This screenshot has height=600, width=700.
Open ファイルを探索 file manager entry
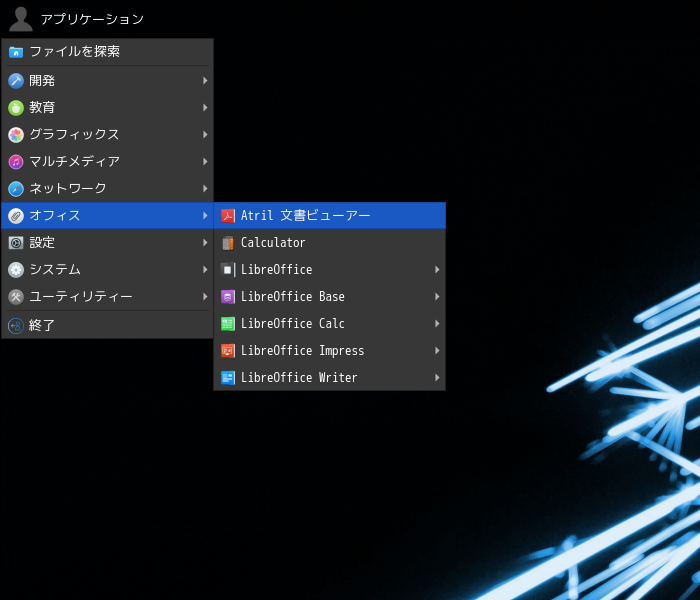(x=107, y=52)
